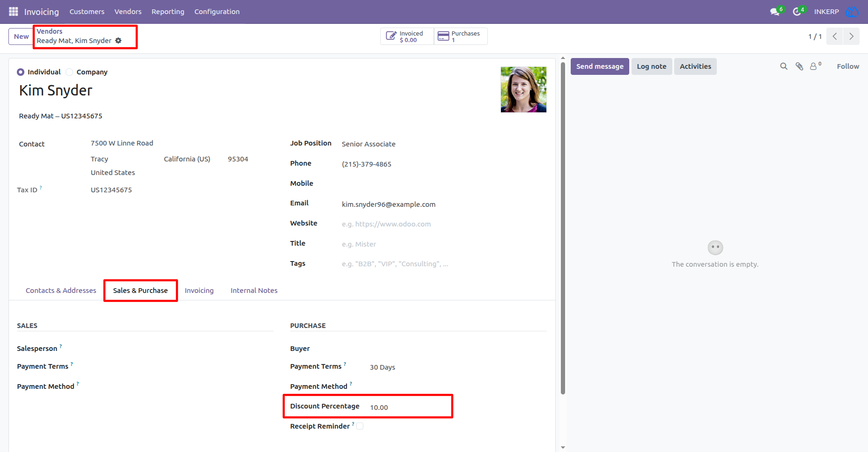
Task: Go to next record arrow
Action: click(x=851, y=36)
